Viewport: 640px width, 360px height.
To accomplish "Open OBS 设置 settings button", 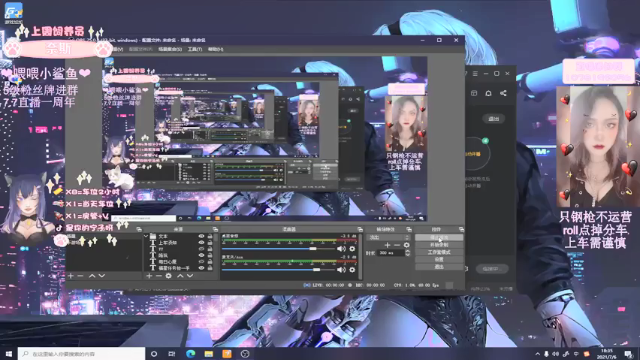I will click(x=439, y=260).
